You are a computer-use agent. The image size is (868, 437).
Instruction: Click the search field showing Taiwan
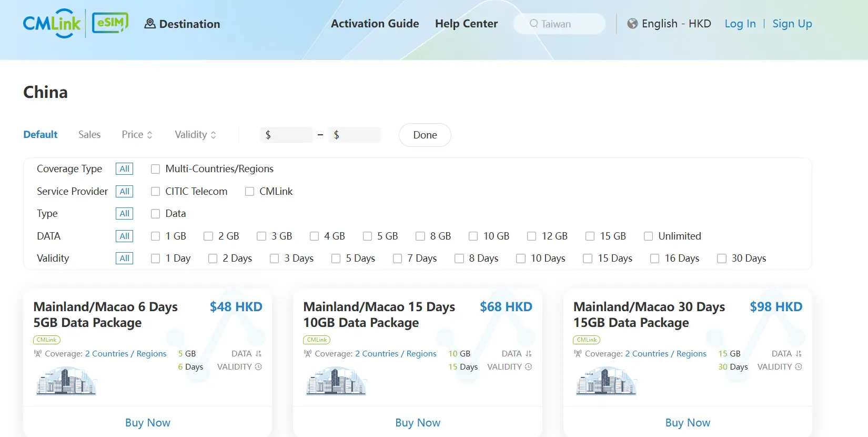[560, 24]
